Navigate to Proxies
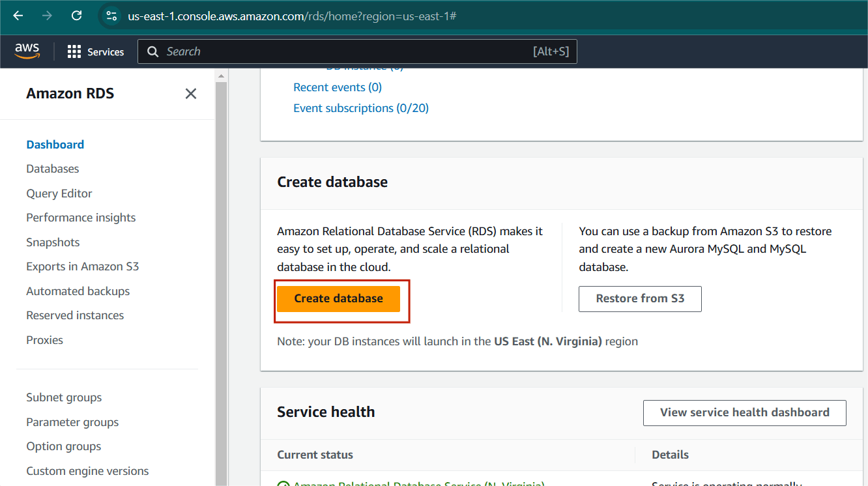Image resolution: width=868 pixels, height=486 pixels. [x=44, y=340]
